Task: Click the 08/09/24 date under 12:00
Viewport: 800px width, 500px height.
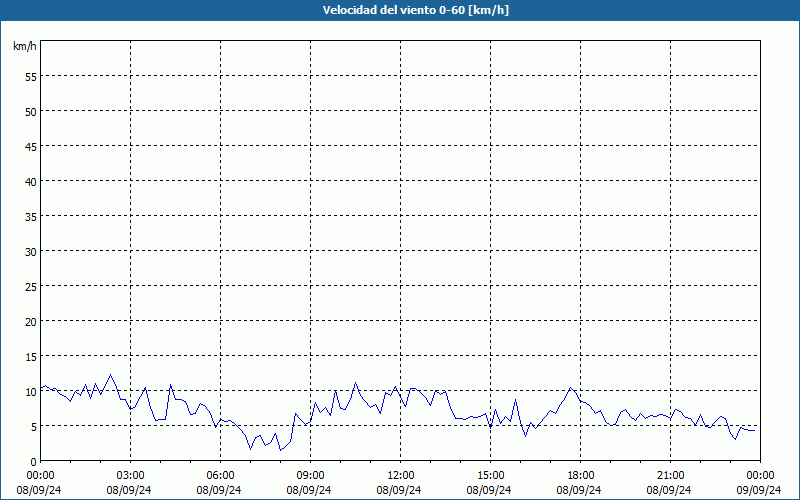Action: [x=399, y=490]
